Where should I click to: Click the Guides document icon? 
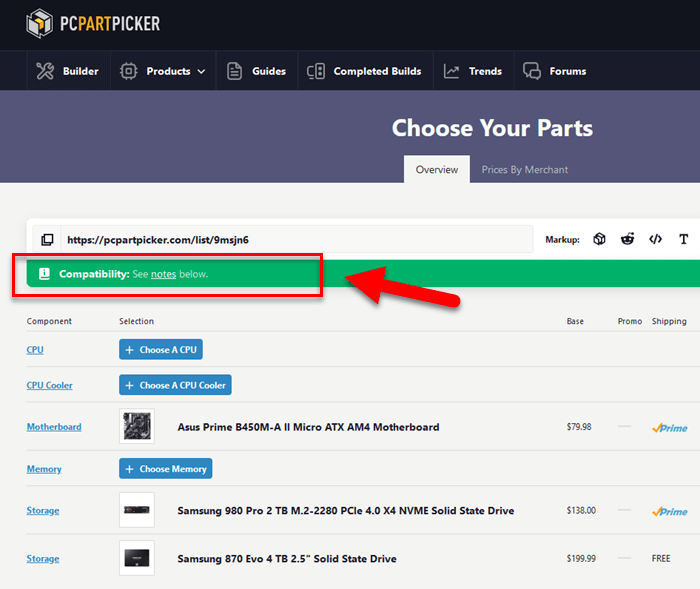click(x=234, y=71)
